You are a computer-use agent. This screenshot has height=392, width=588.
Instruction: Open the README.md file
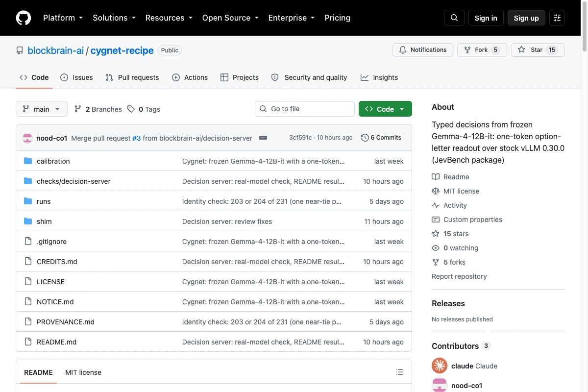coord(56,342)
